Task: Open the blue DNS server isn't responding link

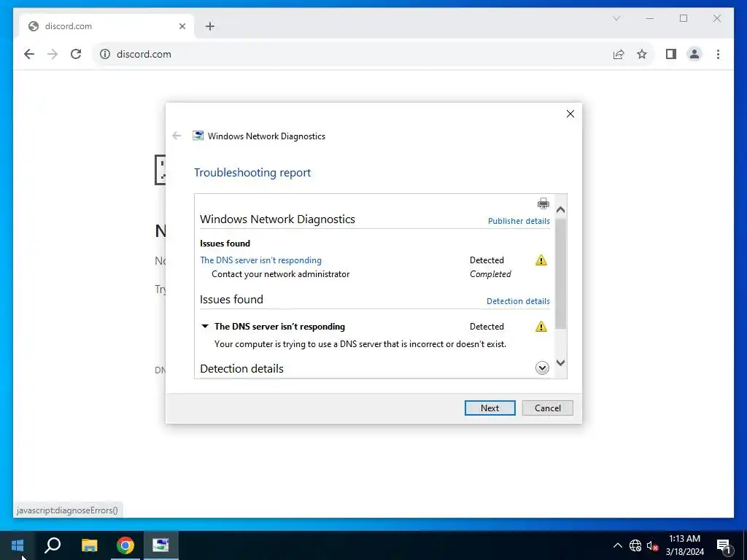Action: (260, 260)
